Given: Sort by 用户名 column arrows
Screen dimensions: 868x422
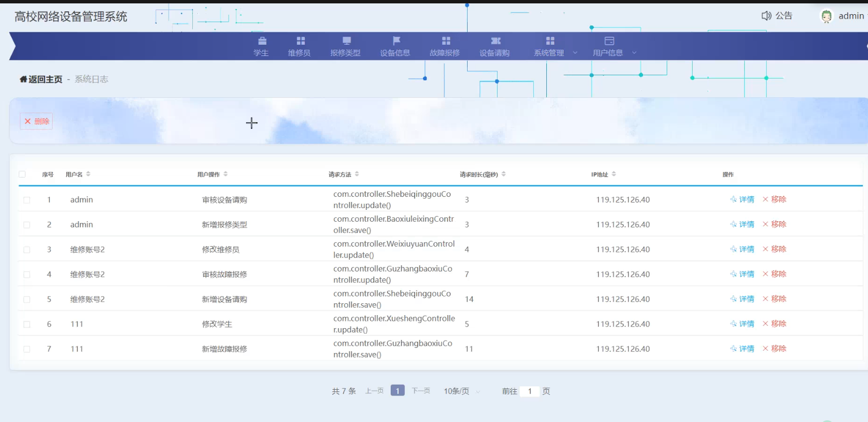Looking at the screenshot, I should pos(88,174).
